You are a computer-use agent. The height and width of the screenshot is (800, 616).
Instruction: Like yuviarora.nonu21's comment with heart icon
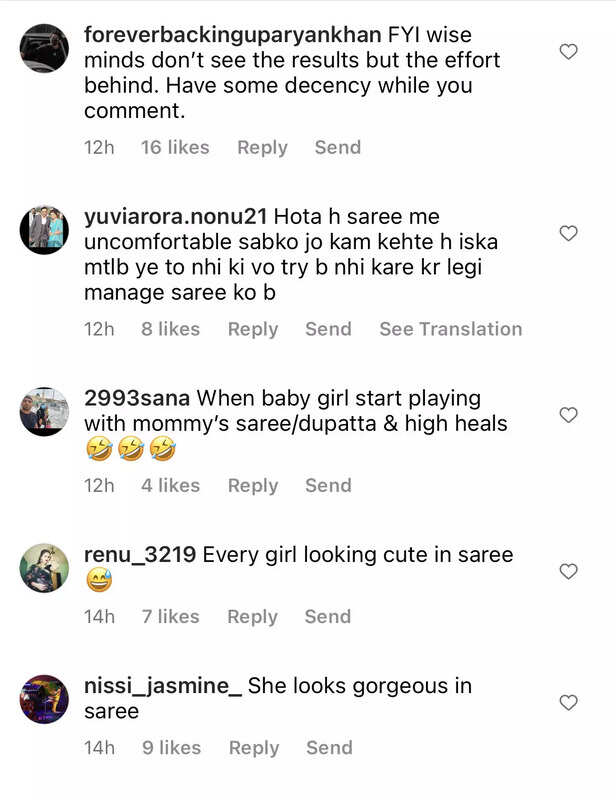click(x=568, y=233)
